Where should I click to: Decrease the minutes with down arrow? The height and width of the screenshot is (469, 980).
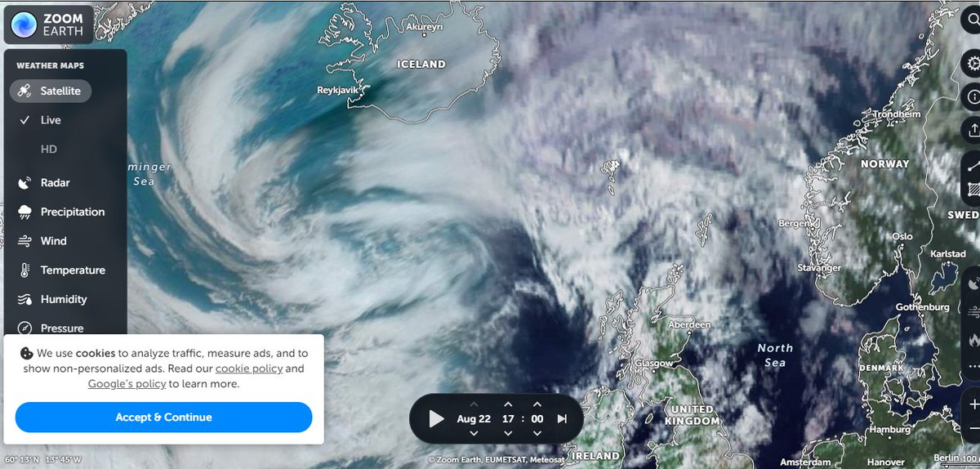tap(537, 434)
